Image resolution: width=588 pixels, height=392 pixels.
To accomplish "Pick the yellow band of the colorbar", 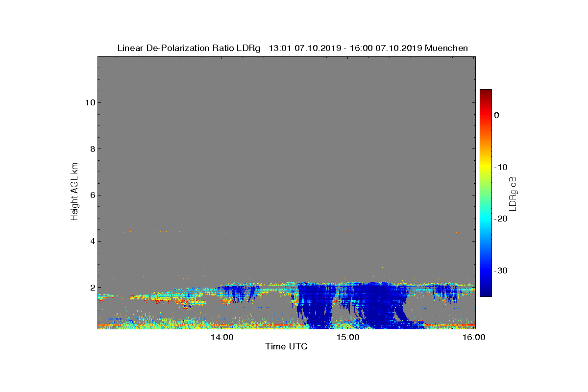I will pos(486,167).
